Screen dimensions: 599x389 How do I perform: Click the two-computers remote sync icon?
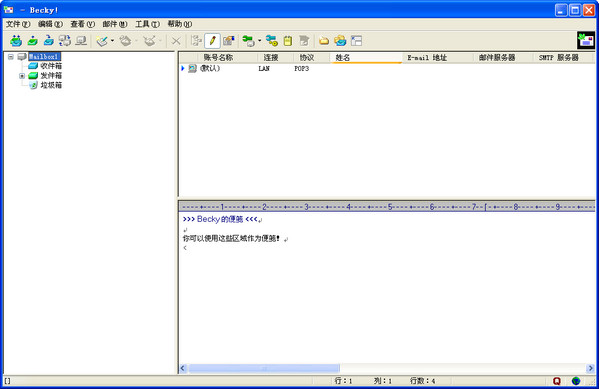(x=65, y=41)
